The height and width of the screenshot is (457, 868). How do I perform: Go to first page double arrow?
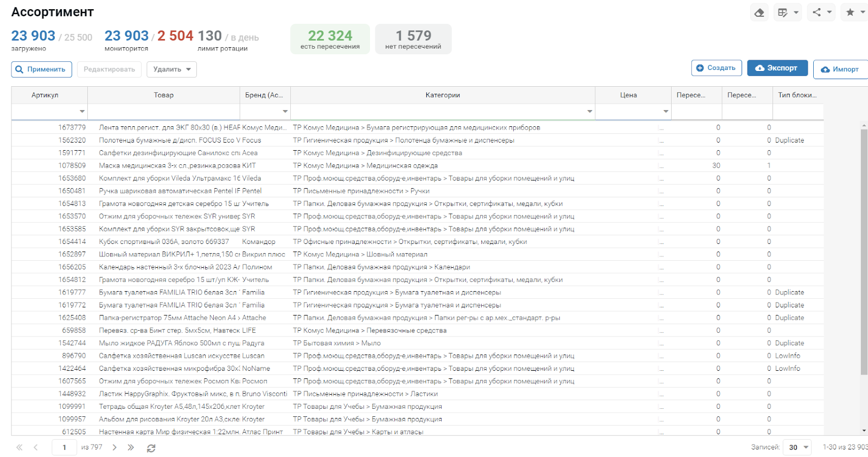20,447
